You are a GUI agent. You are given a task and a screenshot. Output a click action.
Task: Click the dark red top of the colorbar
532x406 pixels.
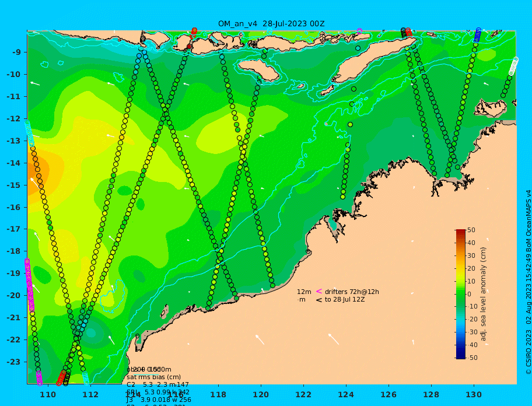[461, 232]
